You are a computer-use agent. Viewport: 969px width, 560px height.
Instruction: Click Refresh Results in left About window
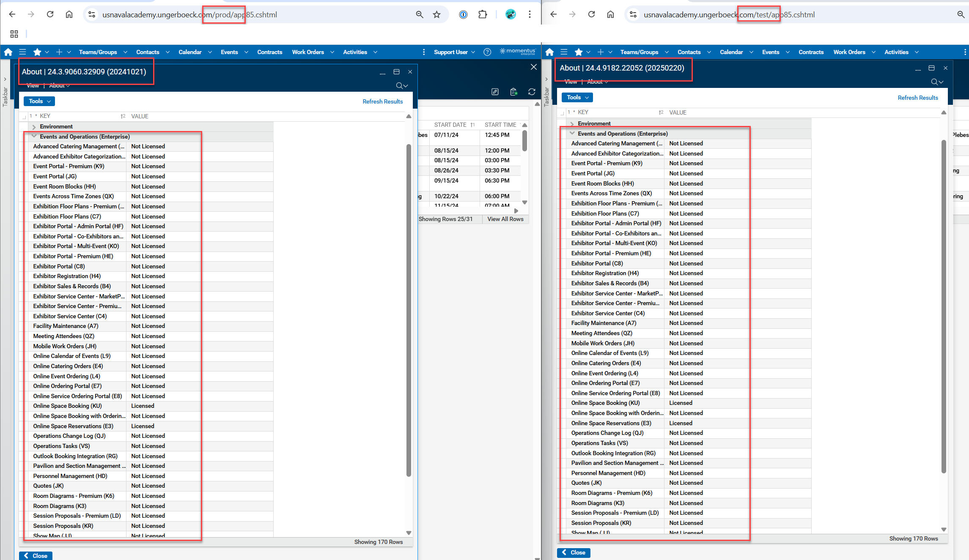(x=383, y=101)
